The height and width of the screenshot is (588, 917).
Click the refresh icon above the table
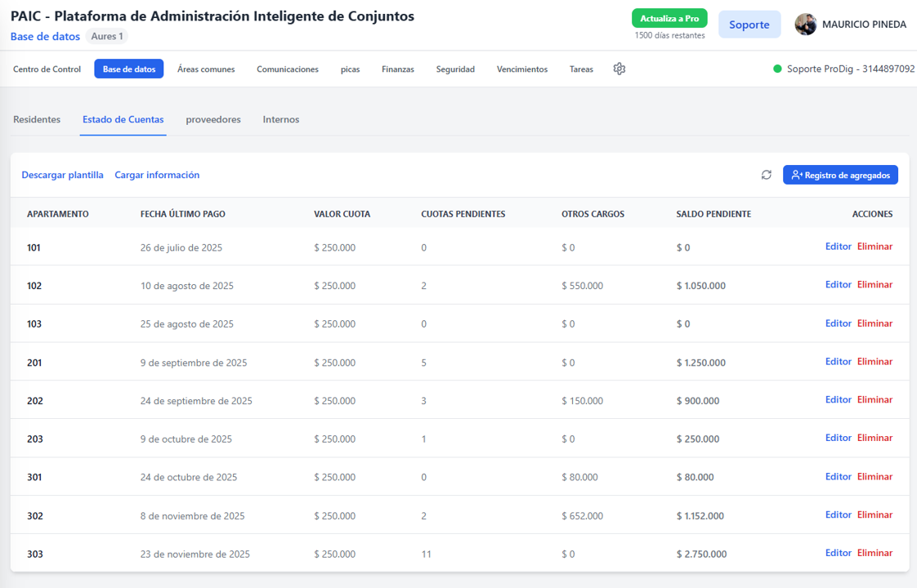click(x=767, y=175)
